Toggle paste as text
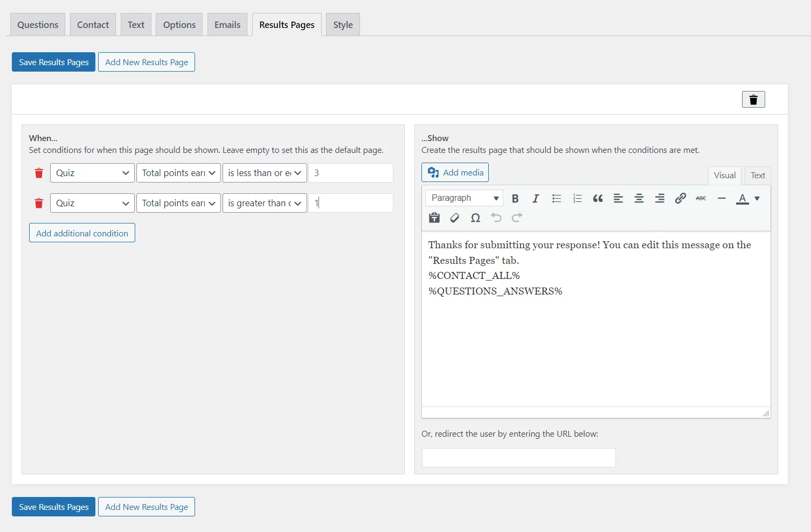Screen dimensions: 811x532 [x=434, y=218]
